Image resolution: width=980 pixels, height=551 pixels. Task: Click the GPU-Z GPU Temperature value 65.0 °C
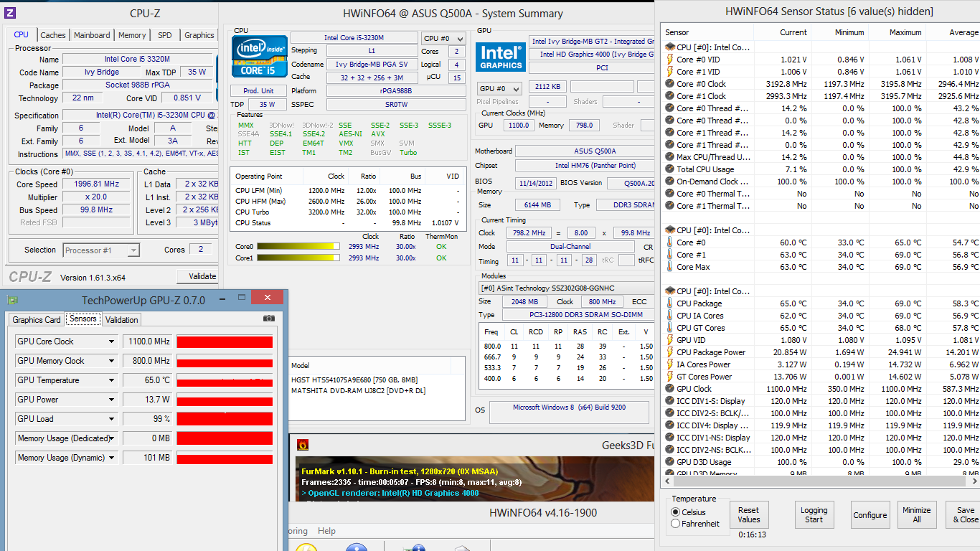(x=148, y=380)
